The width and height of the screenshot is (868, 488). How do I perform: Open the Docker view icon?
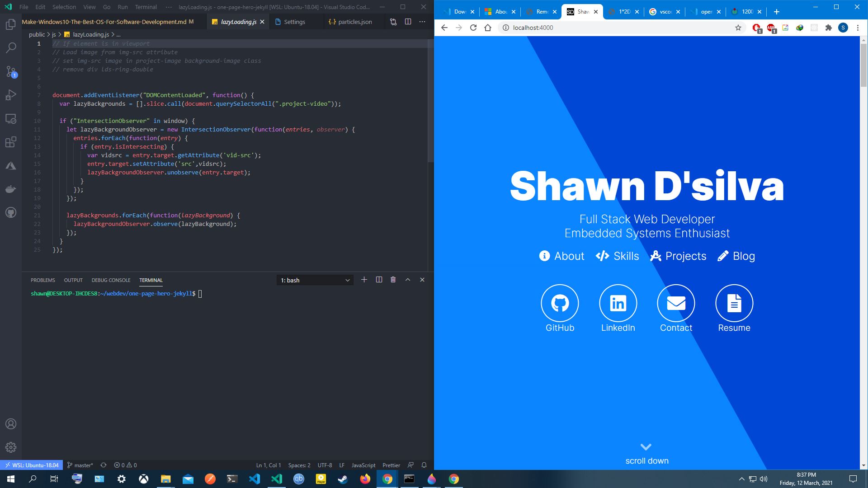pos(11,189)
